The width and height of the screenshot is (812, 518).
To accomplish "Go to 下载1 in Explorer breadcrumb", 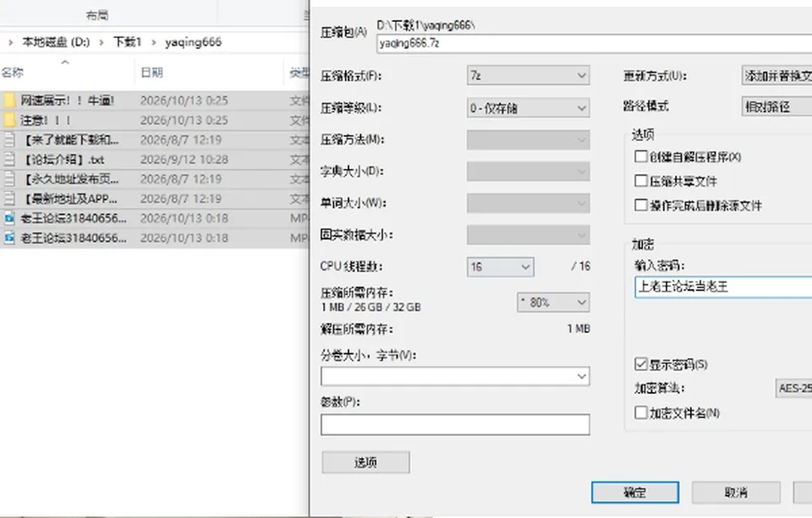I will (x=128, y=42).
